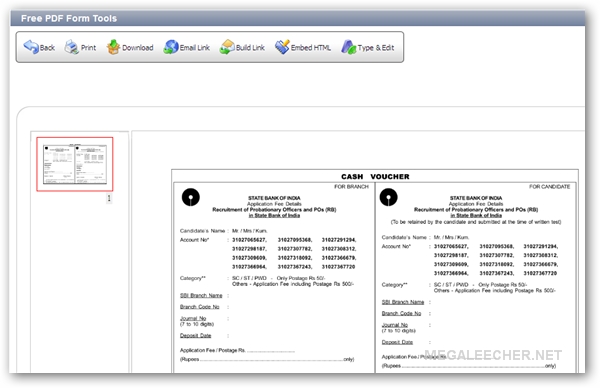Select the page 1 thumbnail preview

click(75, 164)
